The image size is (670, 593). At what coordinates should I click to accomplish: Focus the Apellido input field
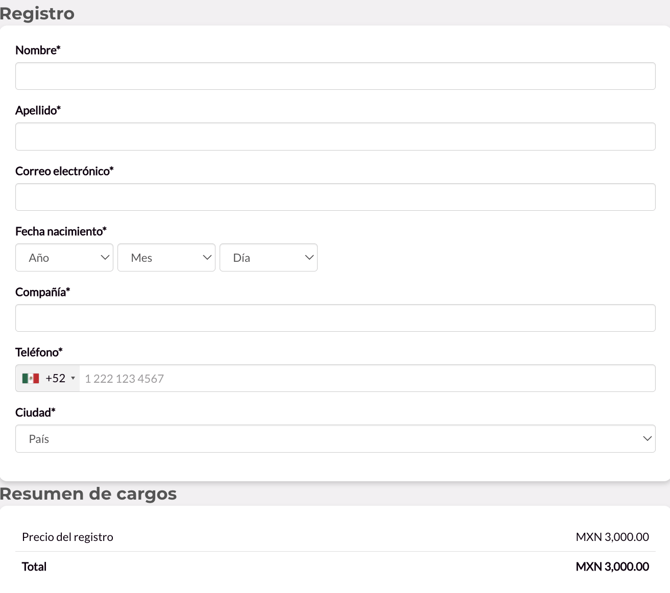point(335,137)
